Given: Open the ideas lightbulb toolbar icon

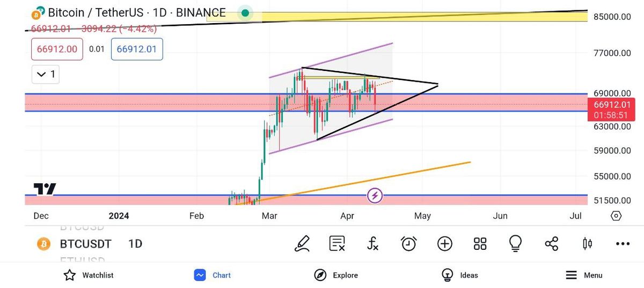Looking at the screenshot, I should [515, 243].
